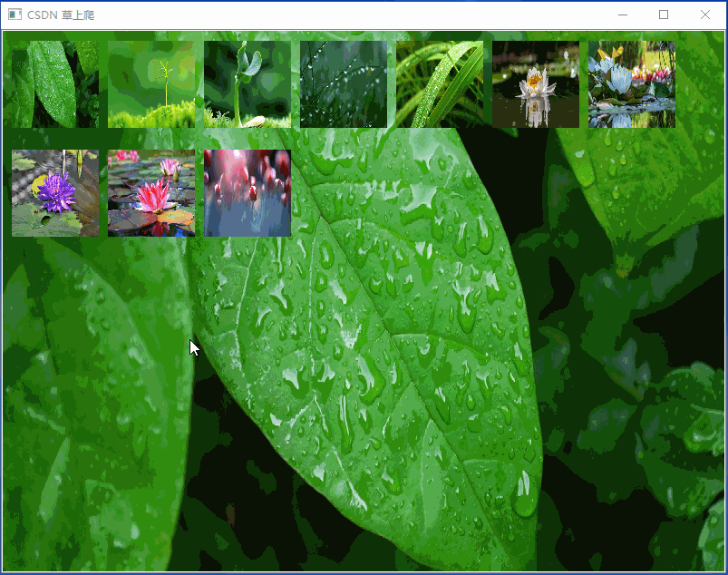This screenshot has height=575, width=728.
Task: Select the dark raindrops on grass thumbnail
Action: click(x=344, y=84)
